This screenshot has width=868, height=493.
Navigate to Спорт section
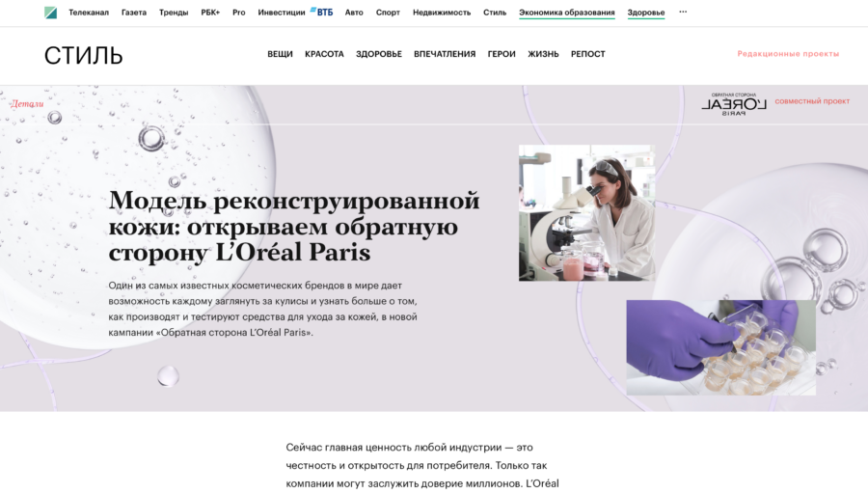[388, 13]
